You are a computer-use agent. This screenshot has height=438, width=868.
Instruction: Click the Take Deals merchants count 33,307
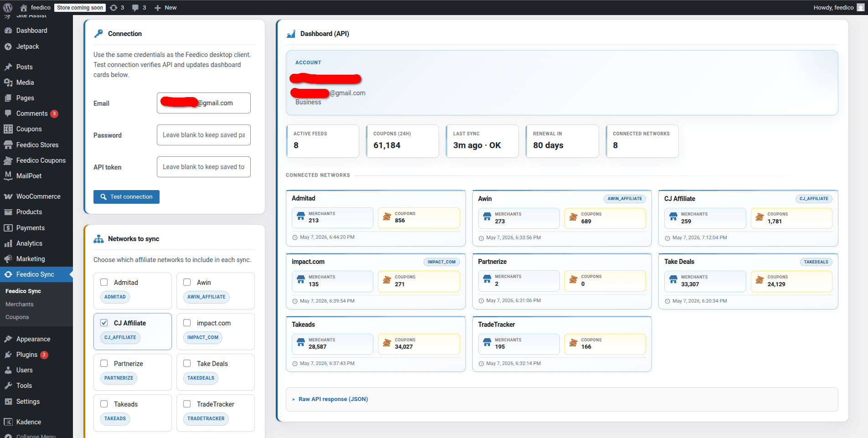[x=690, y=284]
